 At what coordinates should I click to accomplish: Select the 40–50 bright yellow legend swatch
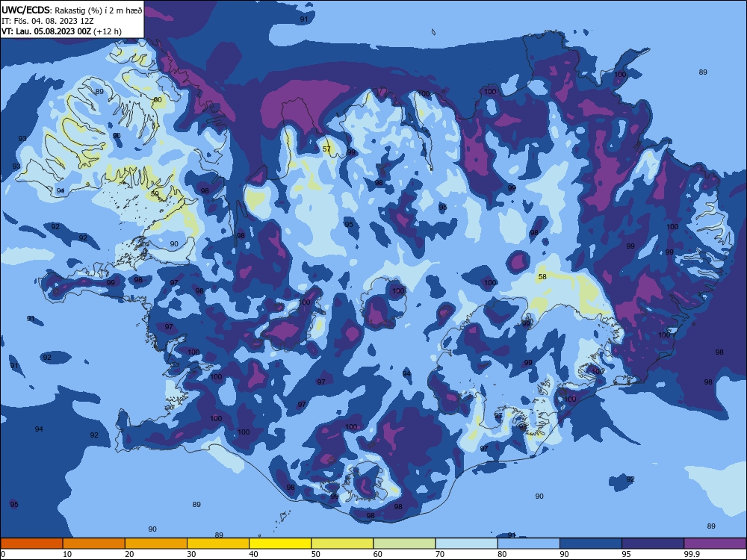280,544
